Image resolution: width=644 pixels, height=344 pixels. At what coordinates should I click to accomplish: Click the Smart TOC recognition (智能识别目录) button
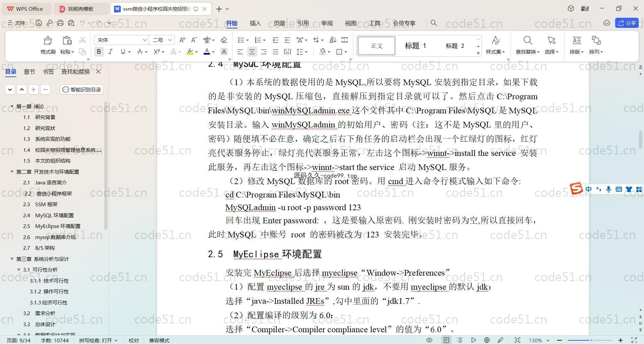point(82,90)
